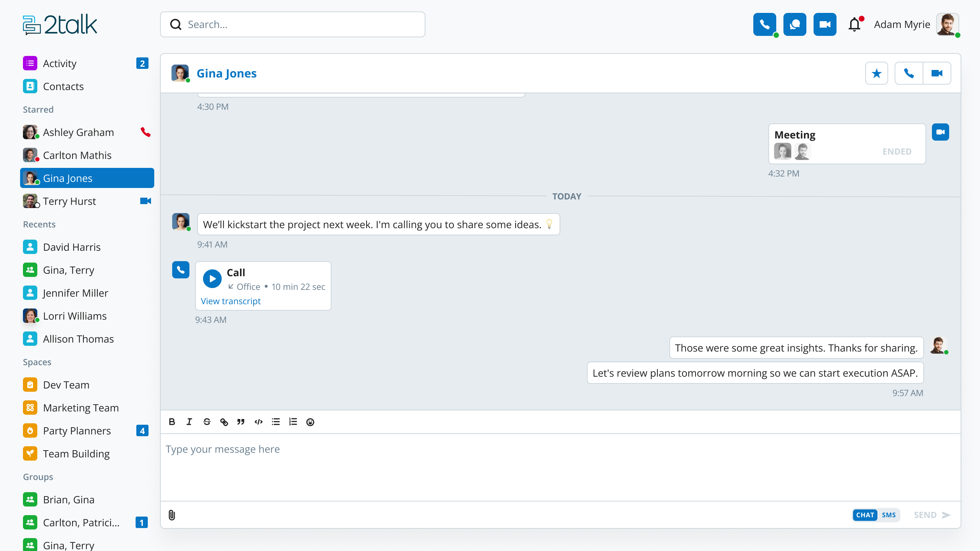Click Gina's avatar beside kickstart message
980x551 pixels.
pyautogui.click(x=181, y=222)
